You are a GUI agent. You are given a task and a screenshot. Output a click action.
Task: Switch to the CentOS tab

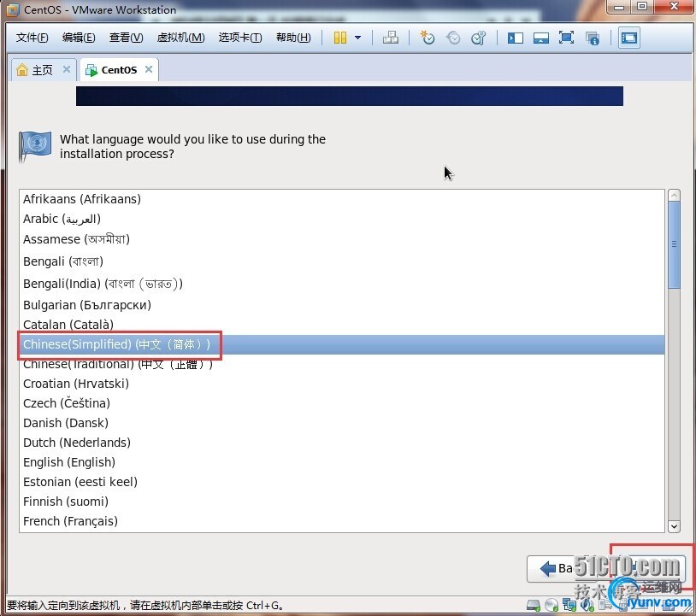(119, 69)
